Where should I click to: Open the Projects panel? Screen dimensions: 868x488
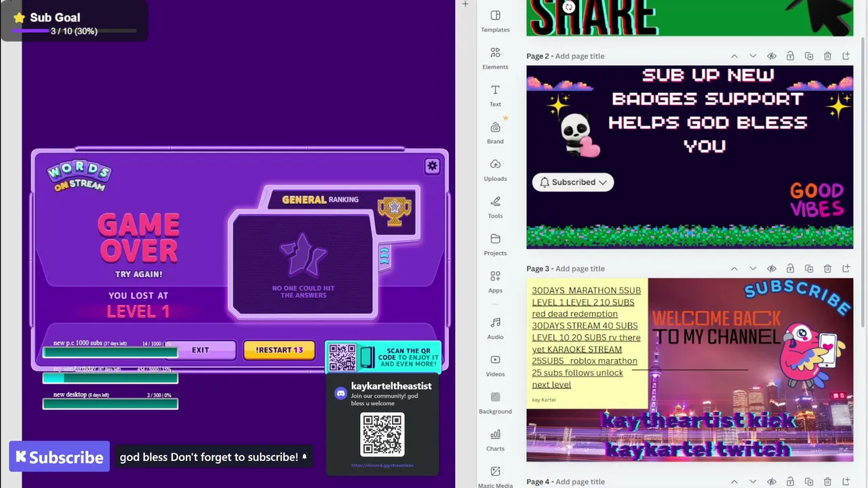495,245
